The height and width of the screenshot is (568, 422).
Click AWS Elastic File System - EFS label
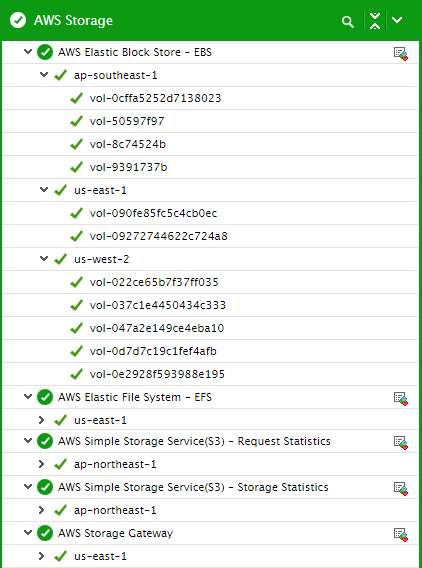[135, 397]
